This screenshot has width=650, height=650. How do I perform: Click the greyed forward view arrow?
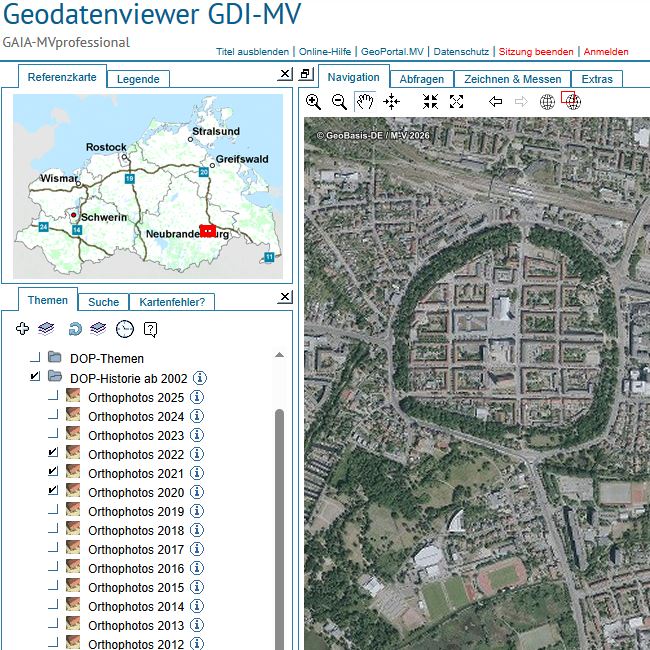521,102
